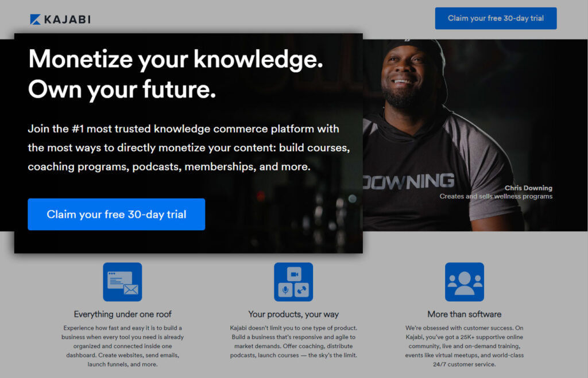Click the microphone tile in the products icon
Screen dimensions: 588x378
285,290
